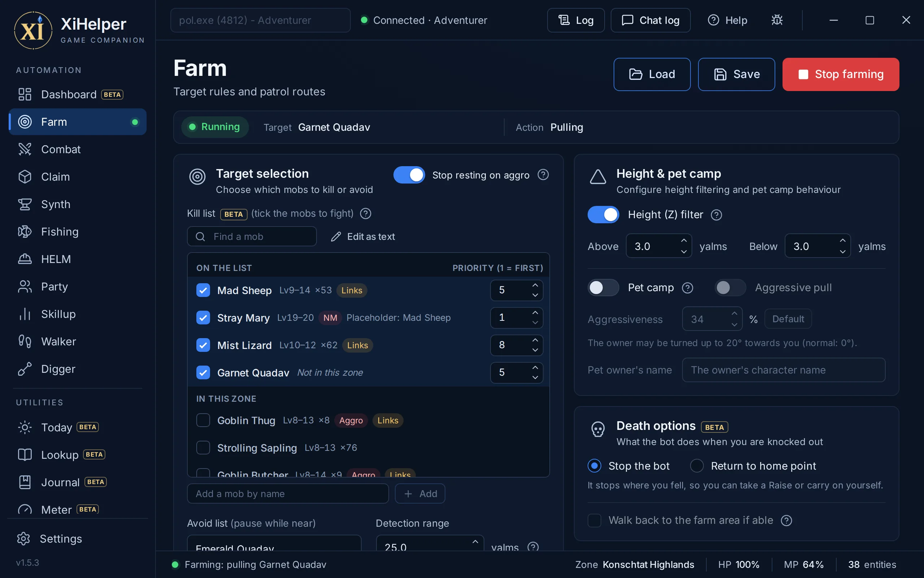Viewport: 924px width, 578px height.
Task: Uncheck Mad Sheep in kill list
Action: [x=203, y=290]
